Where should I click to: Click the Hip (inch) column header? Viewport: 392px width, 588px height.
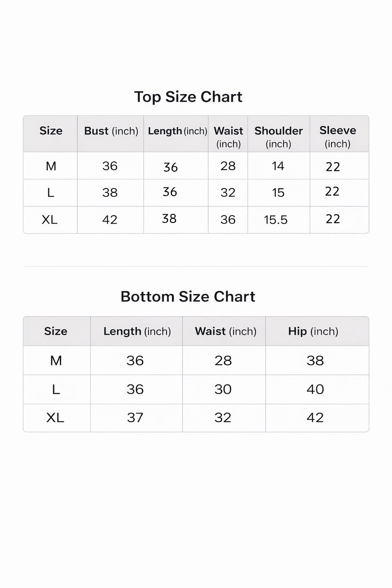(x=313, y=331)
